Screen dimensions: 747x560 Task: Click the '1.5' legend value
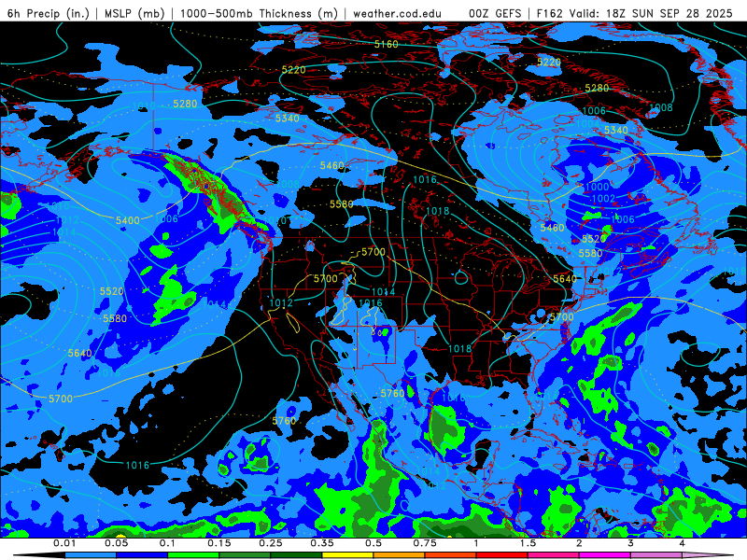[x=528, y=543]
